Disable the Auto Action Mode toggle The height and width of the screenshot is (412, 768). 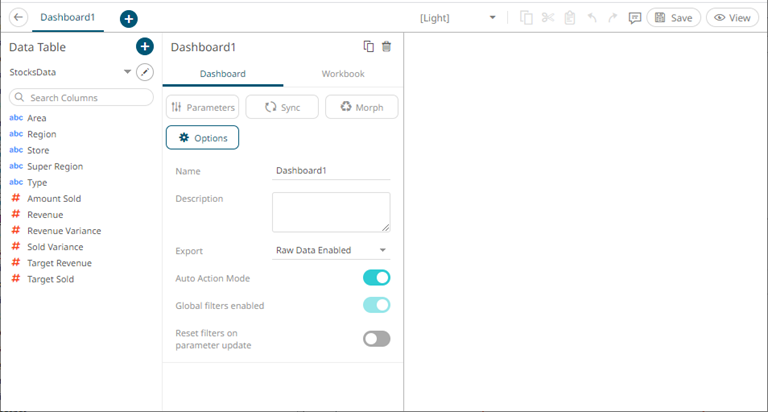click(376, 278)
